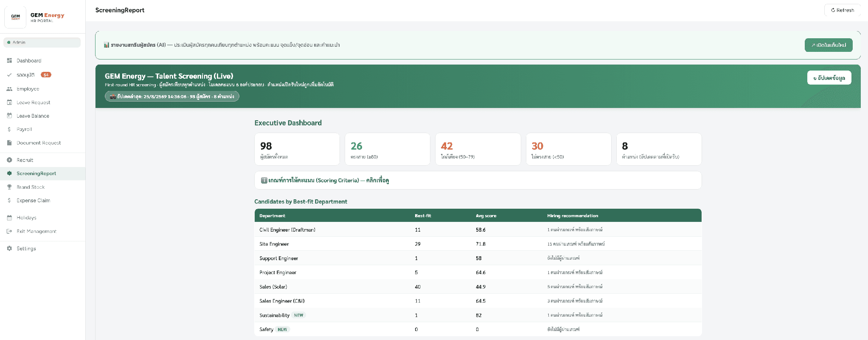Select the Support Engineer row
868x340 pixels.
[478, 258]
